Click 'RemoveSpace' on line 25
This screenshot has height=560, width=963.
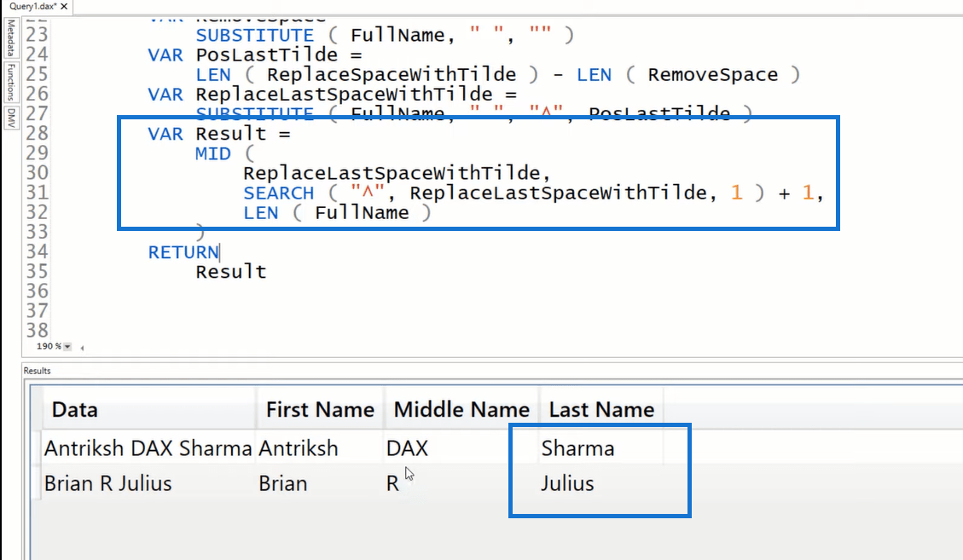click(712, 75)
